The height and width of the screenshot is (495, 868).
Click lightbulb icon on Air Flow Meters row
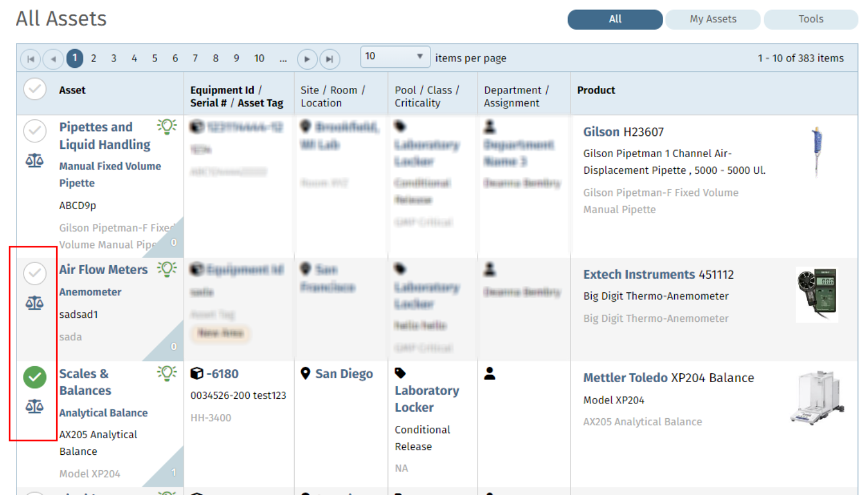(x=167, y=269)
